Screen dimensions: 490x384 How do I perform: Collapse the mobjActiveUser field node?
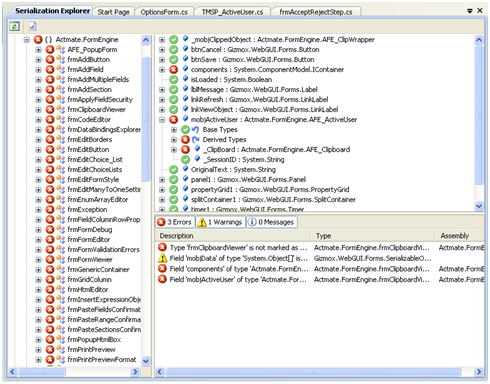tap(162, 120)
